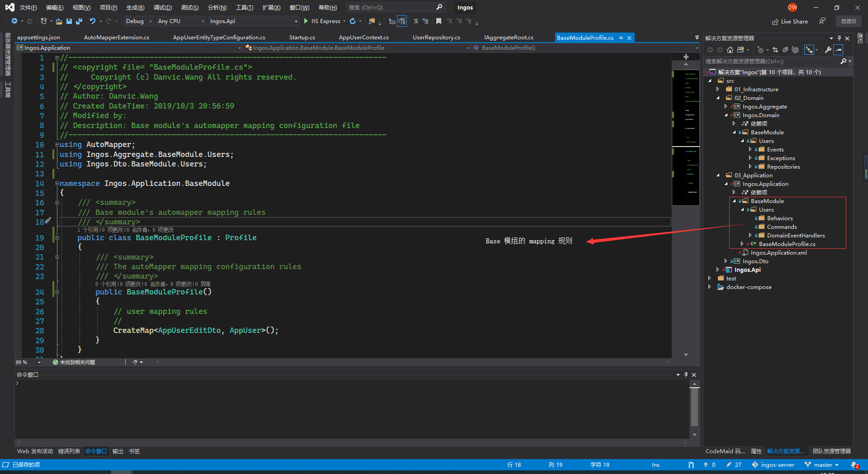Toggle a bookmark with the bookmark icon
Image resolution: width=868 pixels, height=474 pixels.
coord(439,21)
